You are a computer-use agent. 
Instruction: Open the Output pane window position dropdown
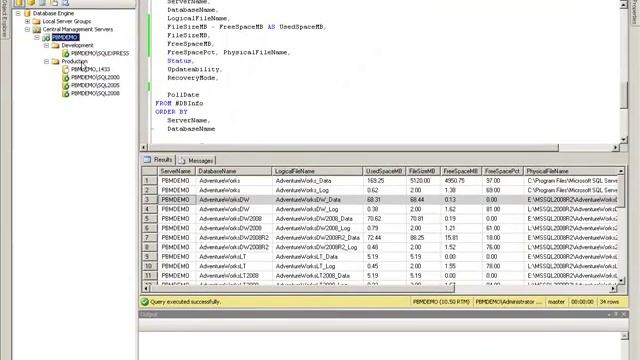609,314
